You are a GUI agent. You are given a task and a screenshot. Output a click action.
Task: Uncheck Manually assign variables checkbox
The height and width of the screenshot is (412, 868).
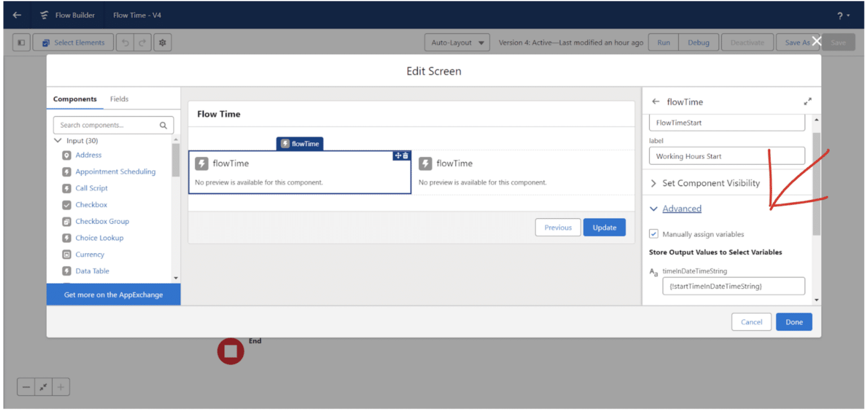tap(654, 234)
